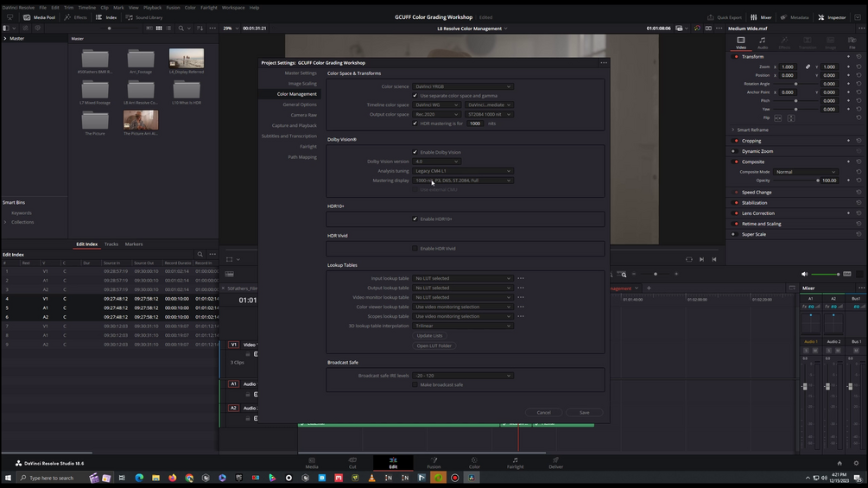Toggle the Transform enable switch
868x488 pixels.
click(736, 56)
